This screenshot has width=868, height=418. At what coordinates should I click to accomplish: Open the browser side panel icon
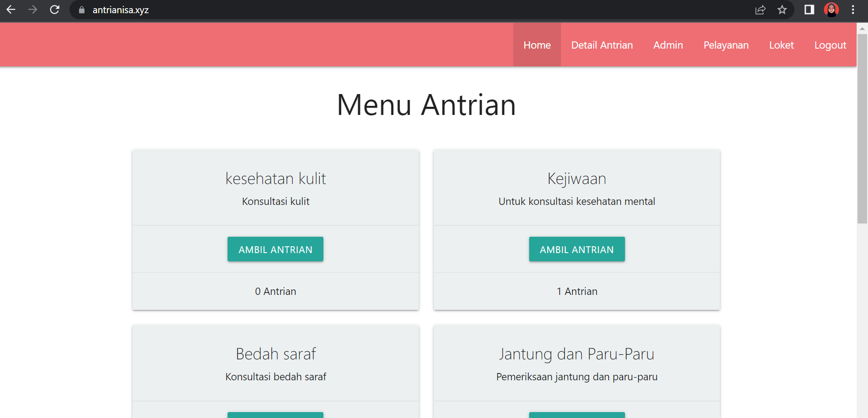point(809,10)
